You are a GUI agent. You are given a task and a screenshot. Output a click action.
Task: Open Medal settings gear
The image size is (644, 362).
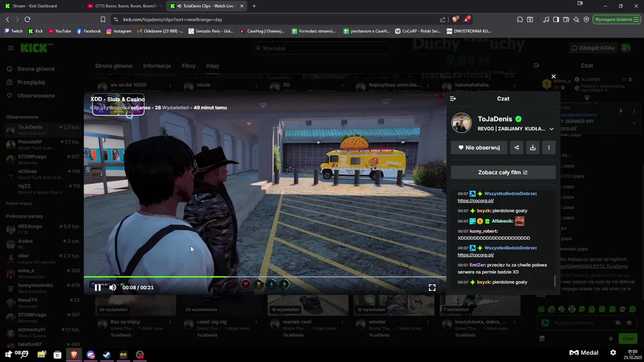tap(613, 352)
